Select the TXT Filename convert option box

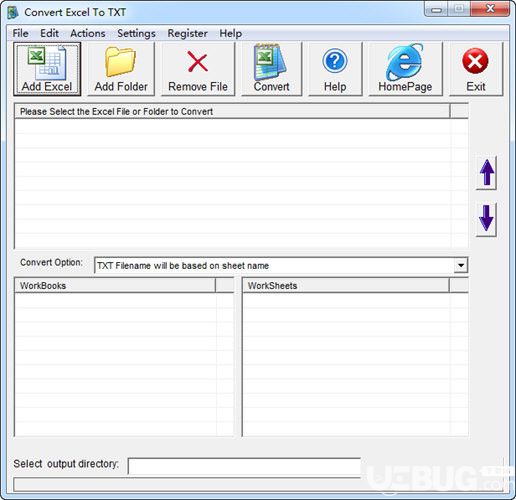pos(281,265)
